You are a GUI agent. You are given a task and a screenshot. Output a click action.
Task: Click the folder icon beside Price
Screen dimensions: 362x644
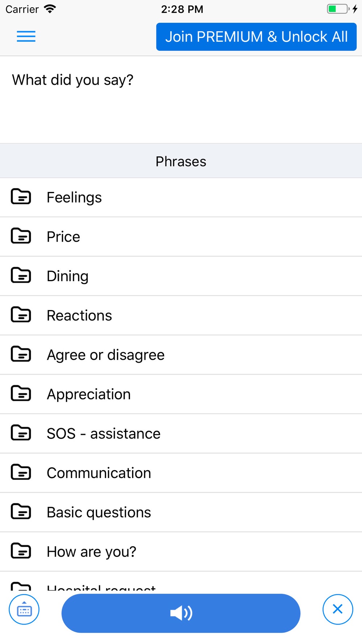[21, 237]
